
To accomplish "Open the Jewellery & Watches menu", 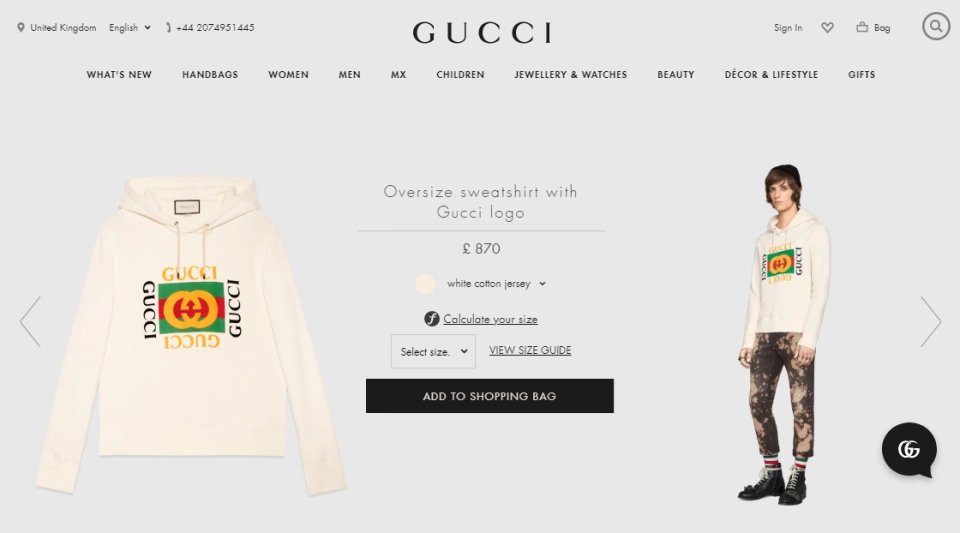I will [571, 75].
